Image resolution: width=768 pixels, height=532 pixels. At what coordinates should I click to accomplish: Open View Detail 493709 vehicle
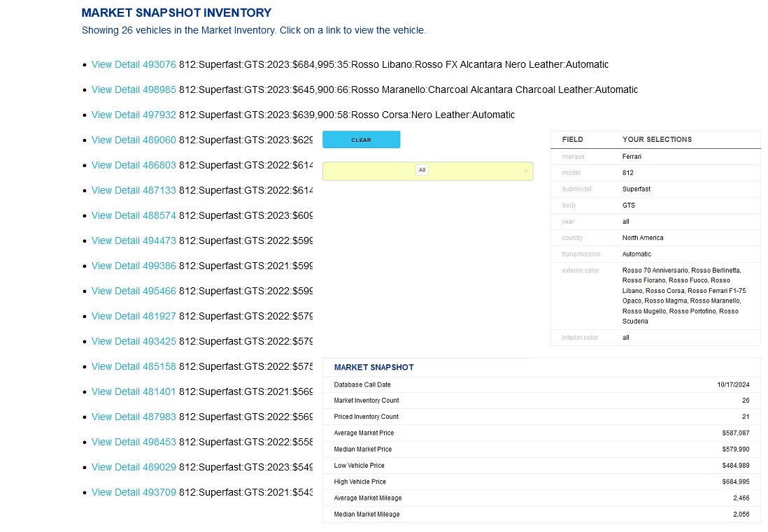click(x=134, y=492)
